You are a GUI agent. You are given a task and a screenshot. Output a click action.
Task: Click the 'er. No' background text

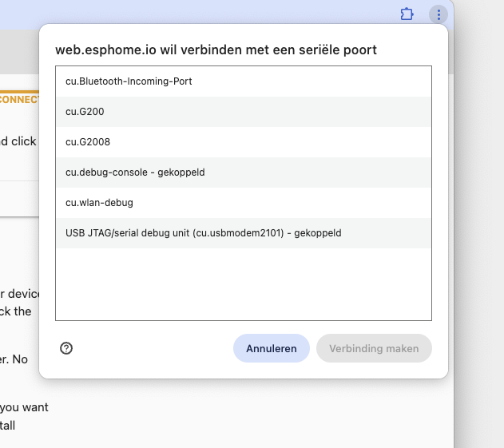14,359
